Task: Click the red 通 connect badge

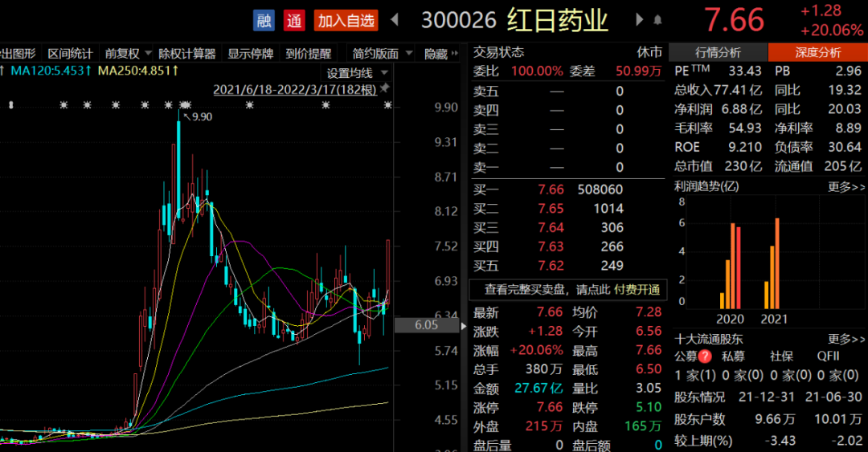Action: pyautogui.click(x=294, y=20)
